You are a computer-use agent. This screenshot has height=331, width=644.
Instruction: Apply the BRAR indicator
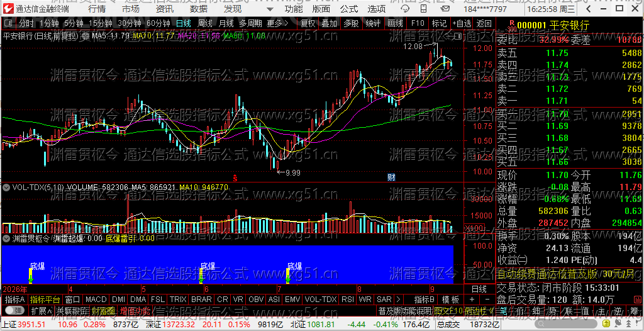[202, 299]
